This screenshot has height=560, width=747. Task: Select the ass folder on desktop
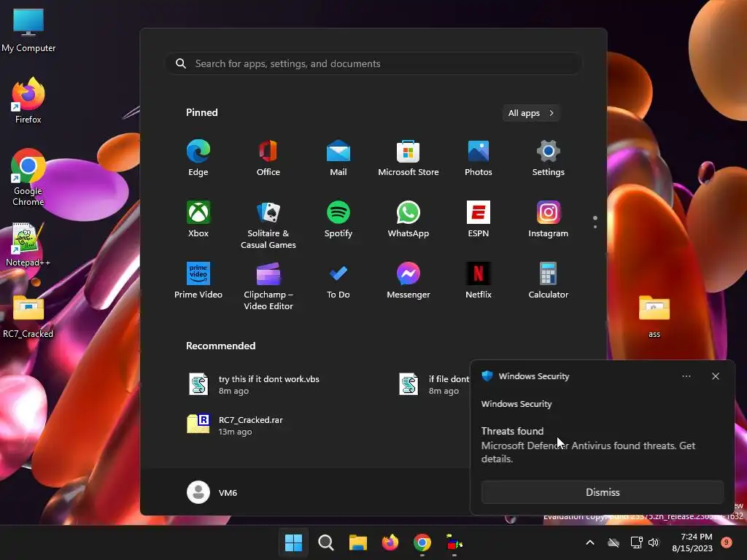pyautogui.click(x=654, y=316)
